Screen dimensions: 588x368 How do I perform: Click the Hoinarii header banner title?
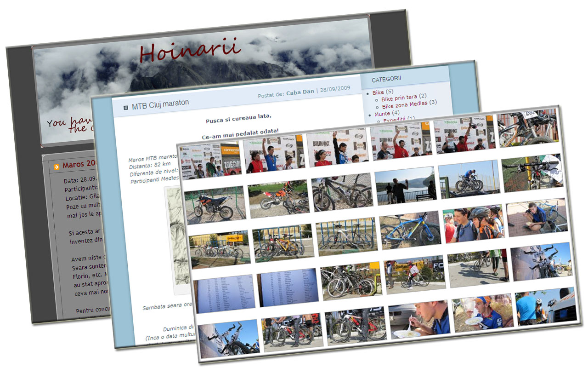(190, 50)
